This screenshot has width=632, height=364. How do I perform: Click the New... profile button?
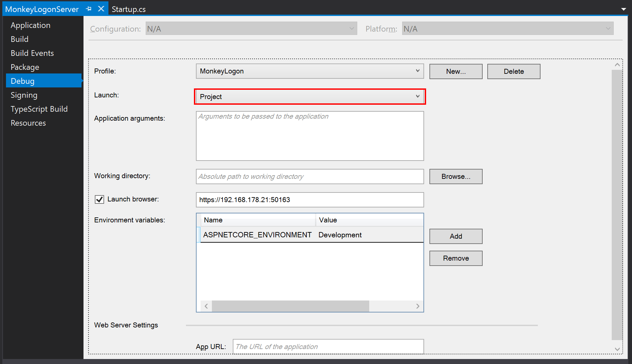(x=456, y=71)
